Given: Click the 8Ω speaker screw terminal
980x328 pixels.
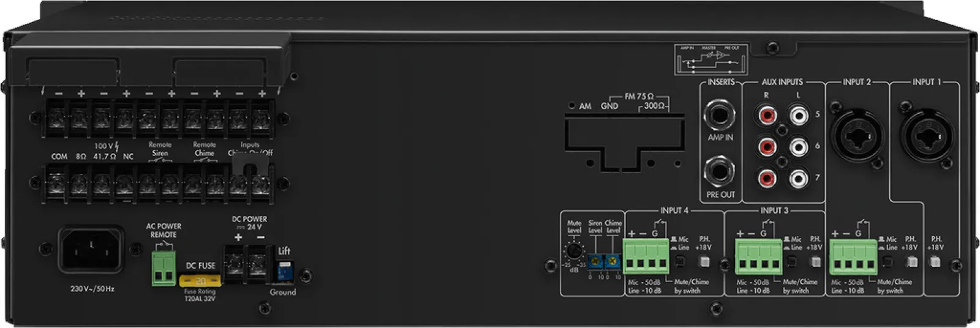Looking at the screenshot, I should click(79, 184).
